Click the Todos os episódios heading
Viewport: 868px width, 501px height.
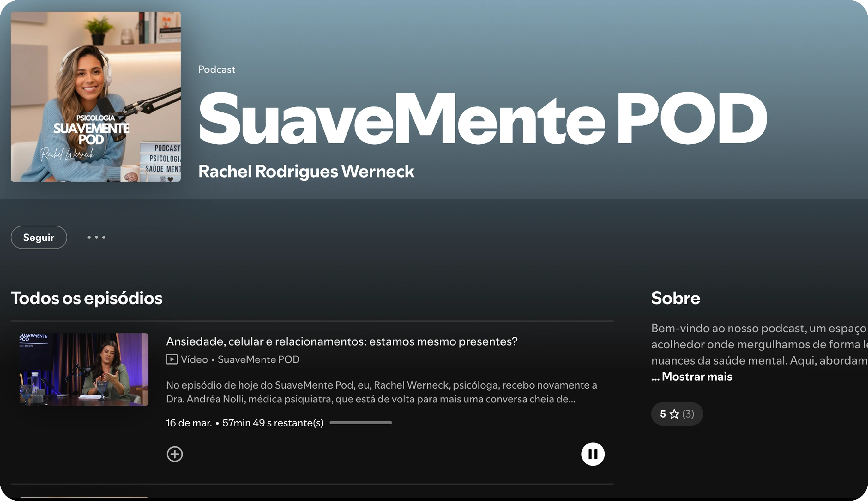[x=87, y=298]
